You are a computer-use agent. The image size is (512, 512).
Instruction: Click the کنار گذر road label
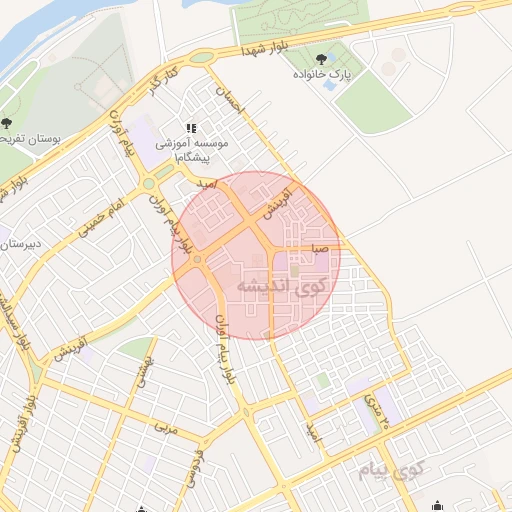164,81
